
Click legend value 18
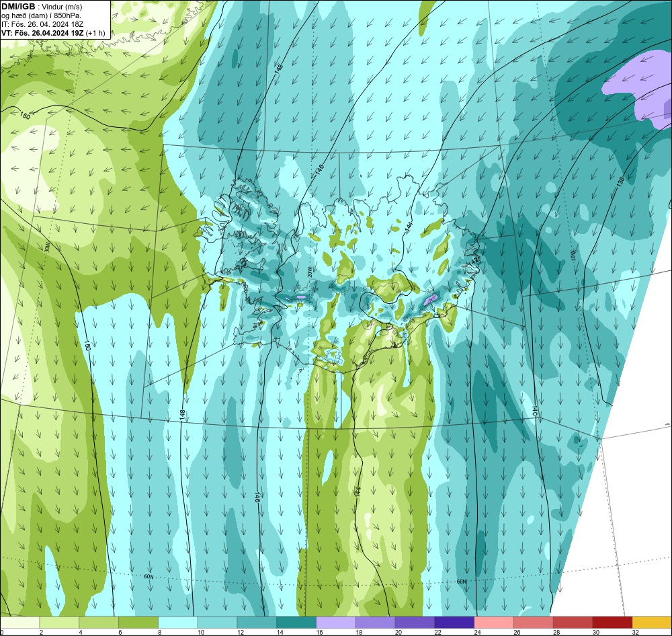[359, 632]
